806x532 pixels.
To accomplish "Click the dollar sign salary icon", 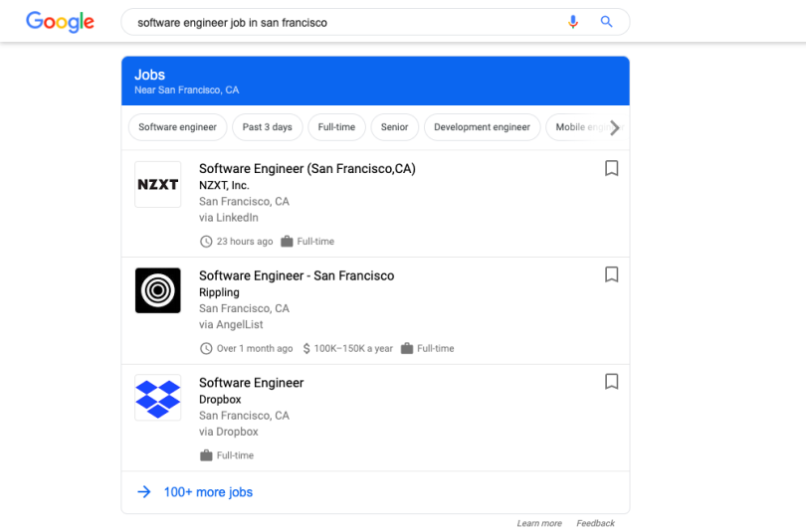I will click(306, 349).
